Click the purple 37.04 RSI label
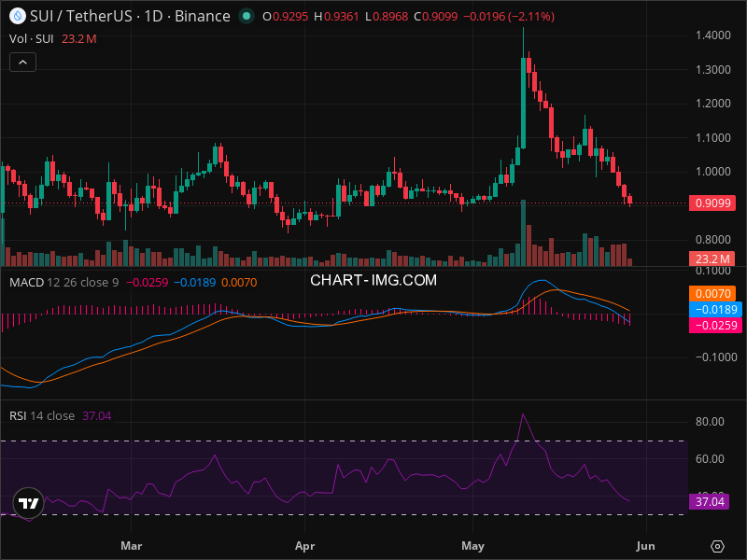This screenshot has height=560, width=747. click(709, 501)
